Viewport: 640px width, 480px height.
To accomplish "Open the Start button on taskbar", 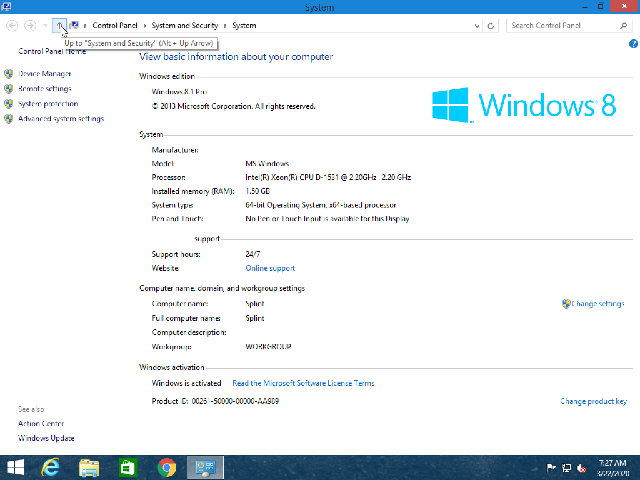I will (x=16, y=468).
